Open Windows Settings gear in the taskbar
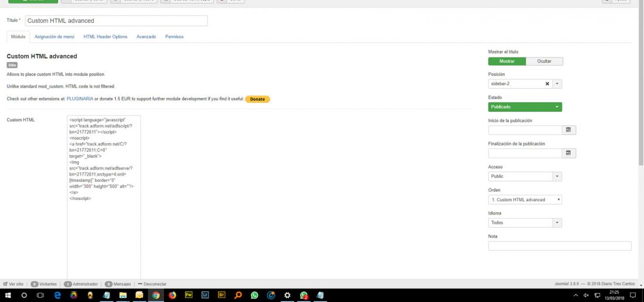Viewport: 644px width, 302px height. (x=287, y=295)
